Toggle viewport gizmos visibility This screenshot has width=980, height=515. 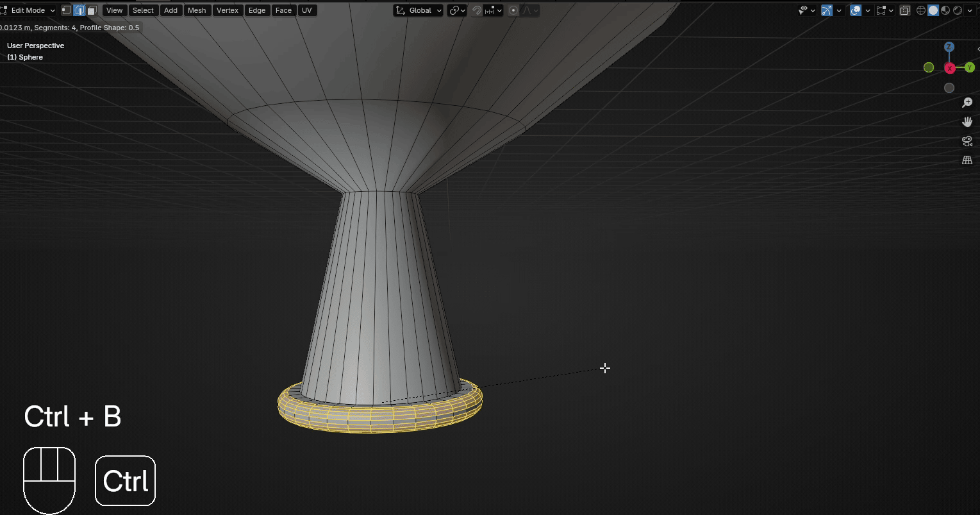pos(826,10)
